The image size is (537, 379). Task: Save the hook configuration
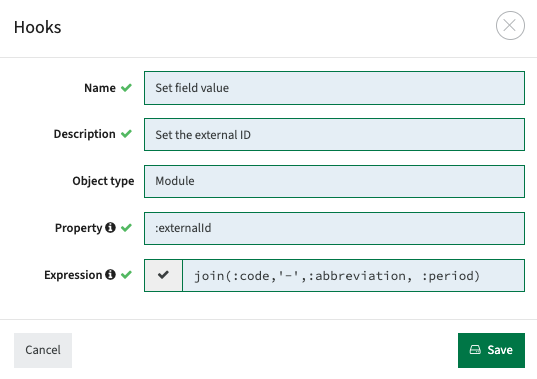point(491,350)
